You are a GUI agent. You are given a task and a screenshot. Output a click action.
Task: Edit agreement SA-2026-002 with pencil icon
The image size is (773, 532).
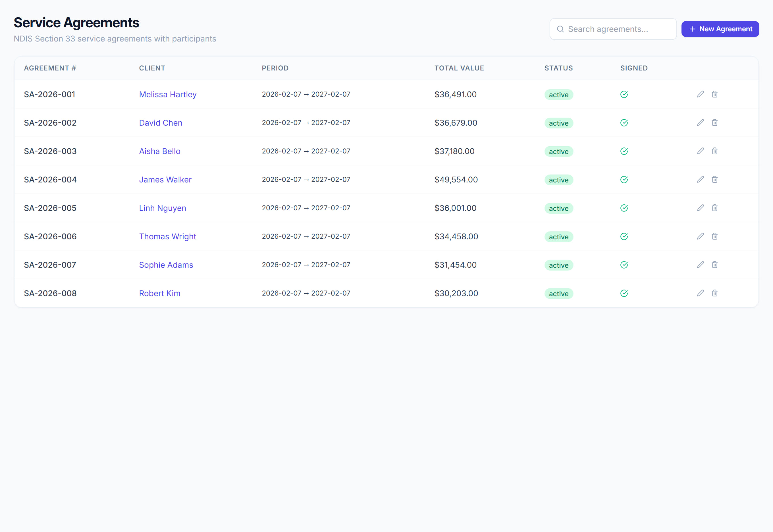700,123
